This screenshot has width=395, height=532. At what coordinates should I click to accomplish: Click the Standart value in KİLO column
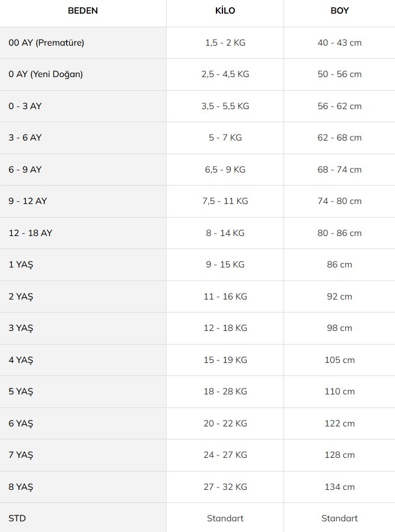[x=225, y=518]
